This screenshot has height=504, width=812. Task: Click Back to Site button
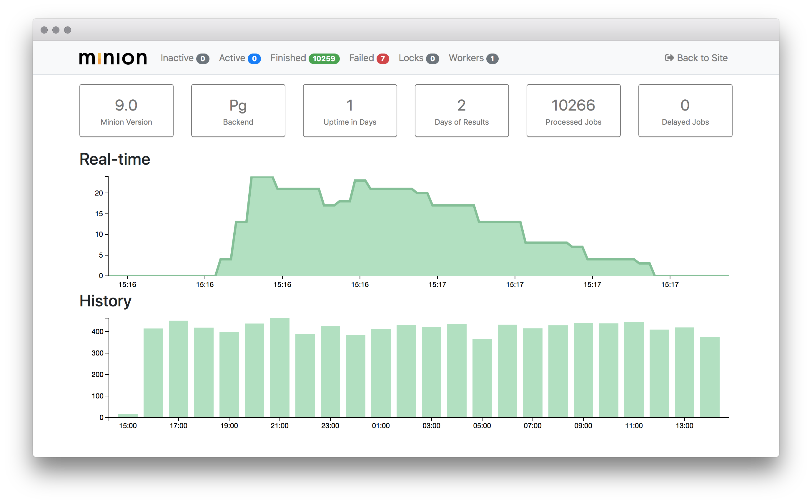coord(698,57)
